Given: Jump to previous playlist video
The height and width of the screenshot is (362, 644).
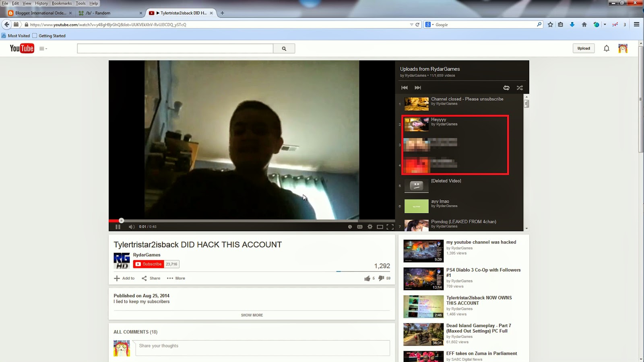Looking at the screenshot, I should [x=405, y=88].
